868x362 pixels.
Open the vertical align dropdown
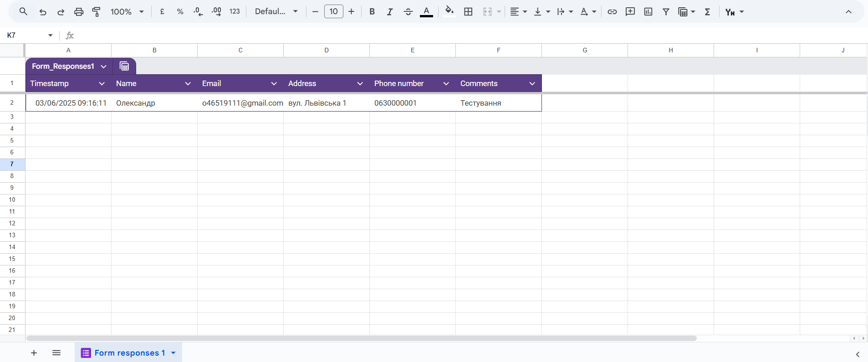[542, 12]
